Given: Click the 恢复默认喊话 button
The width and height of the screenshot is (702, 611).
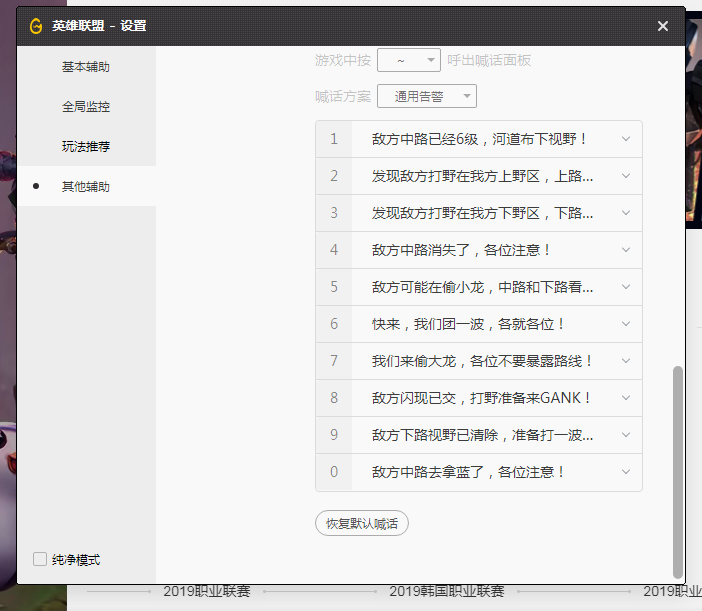Looking at the screenshot, I should (x=362, y=523).
